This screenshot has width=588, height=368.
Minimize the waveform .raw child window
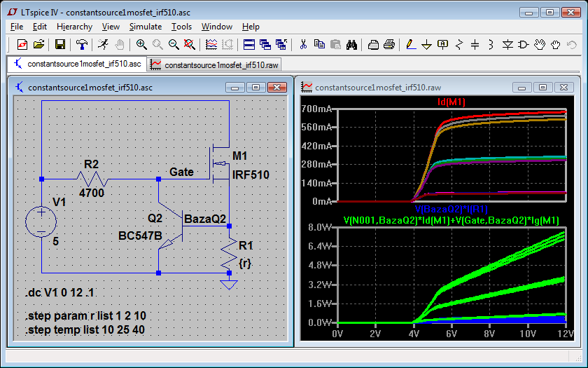pyautogui.click(x=521, y=87)
